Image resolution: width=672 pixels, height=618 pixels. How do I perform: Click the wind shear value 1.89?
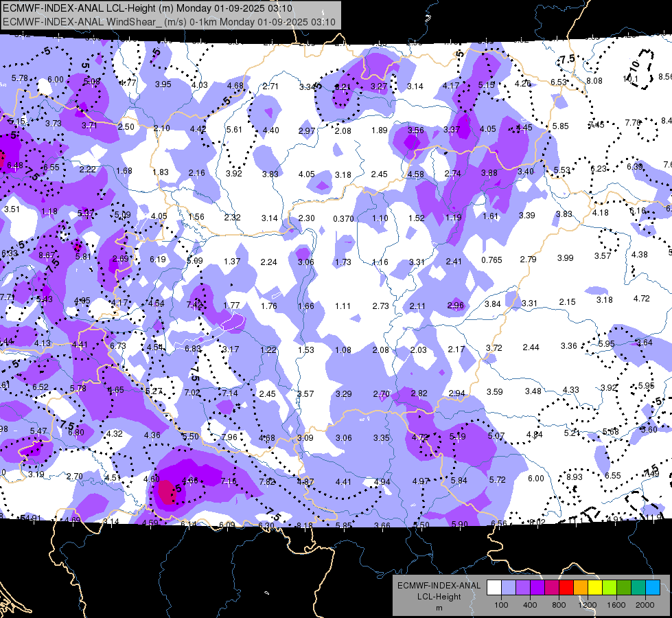coord(380,130)
